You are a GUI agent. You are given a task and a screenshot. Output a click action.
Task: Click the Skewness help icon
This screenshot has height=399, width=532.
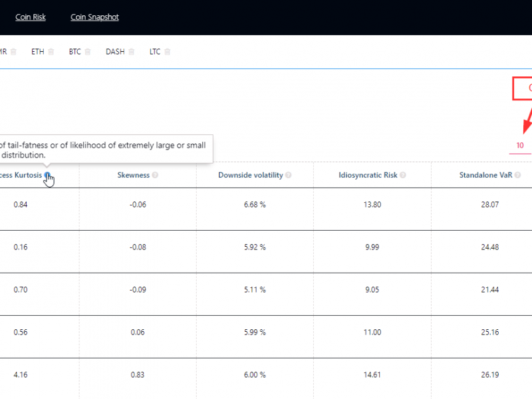155,176
